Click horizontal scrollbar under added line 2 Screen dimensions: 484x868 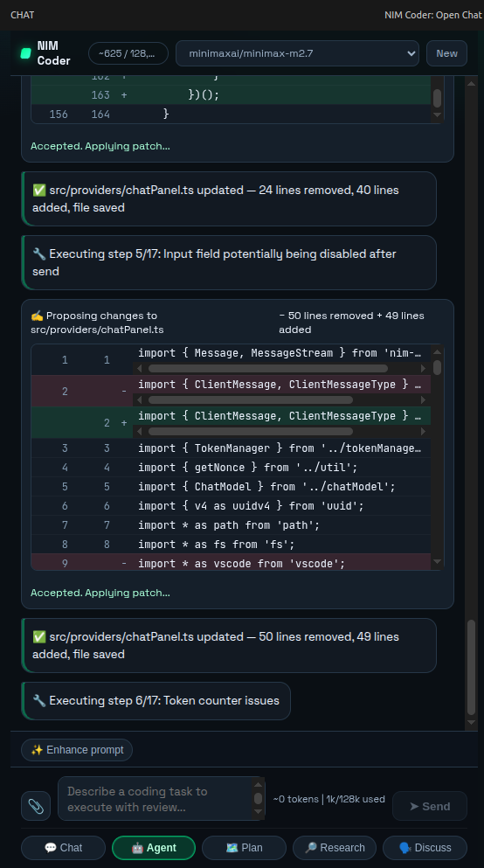point(251,431)
